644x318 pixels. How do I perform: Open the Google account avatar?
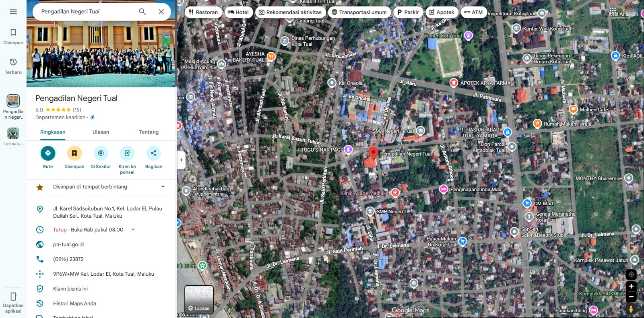point(631,10)
